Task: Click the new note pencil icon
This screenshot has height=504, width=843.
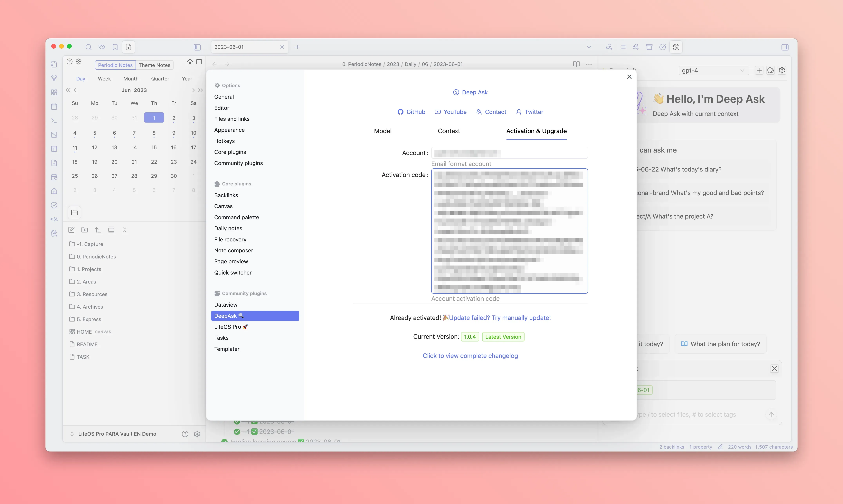Action: tap(71, 230)
